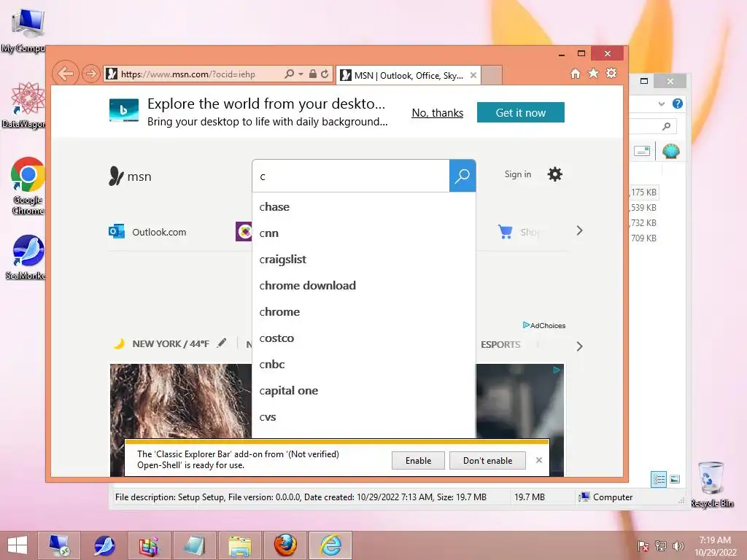Open Favorites star icon in Internet Explorer

click(x=594, y=74)
